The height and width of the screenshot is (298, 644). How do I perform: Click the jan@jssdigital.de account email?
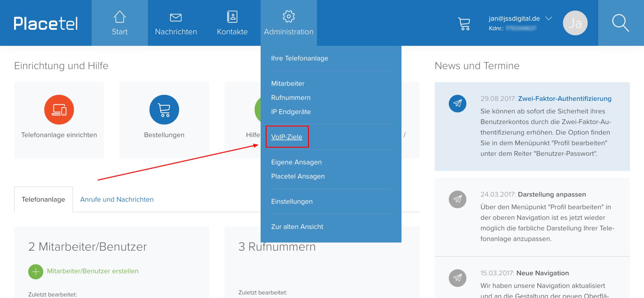(x=514, y=18)
